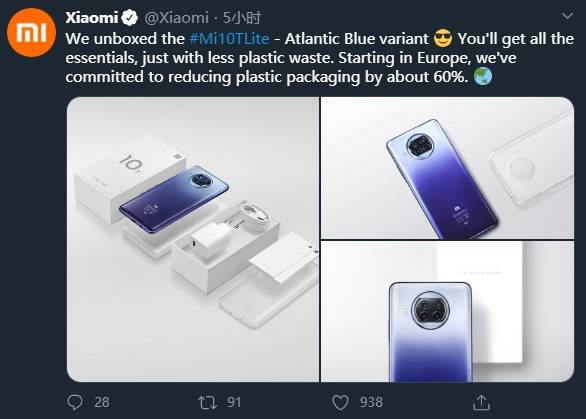Click the like count 938
The image size is (586, 419).
[x=371, y=403]
